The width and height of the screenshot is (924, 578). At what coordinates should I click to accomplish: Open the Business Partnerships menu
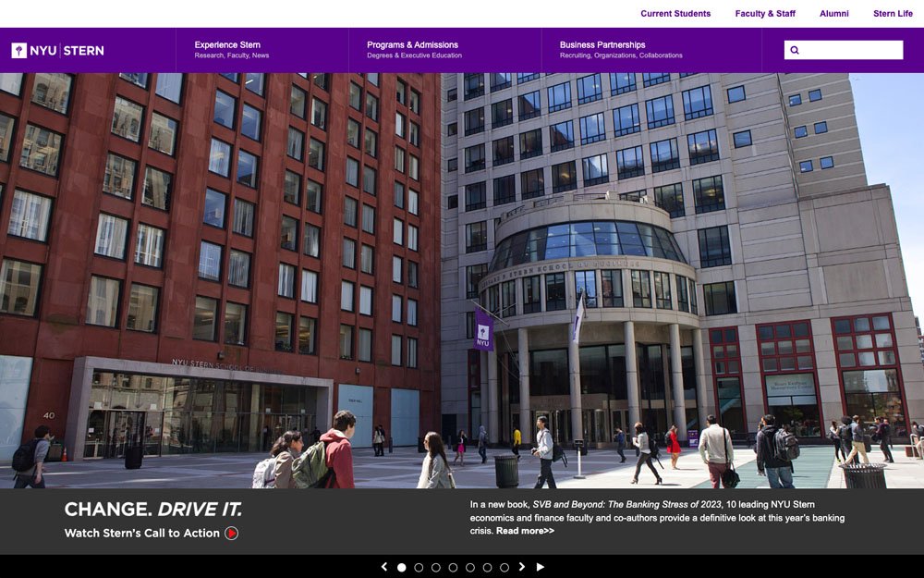pyautogui.click(x=621, y=50)
